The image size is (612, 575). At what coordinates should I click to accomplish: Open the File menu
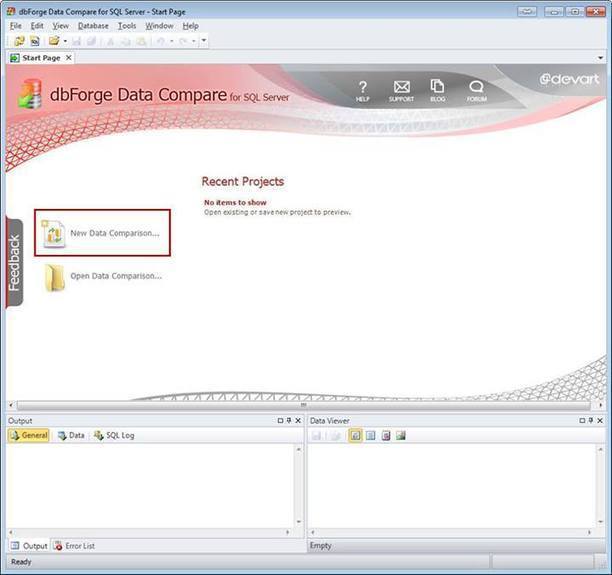click(x=16, y=26)
